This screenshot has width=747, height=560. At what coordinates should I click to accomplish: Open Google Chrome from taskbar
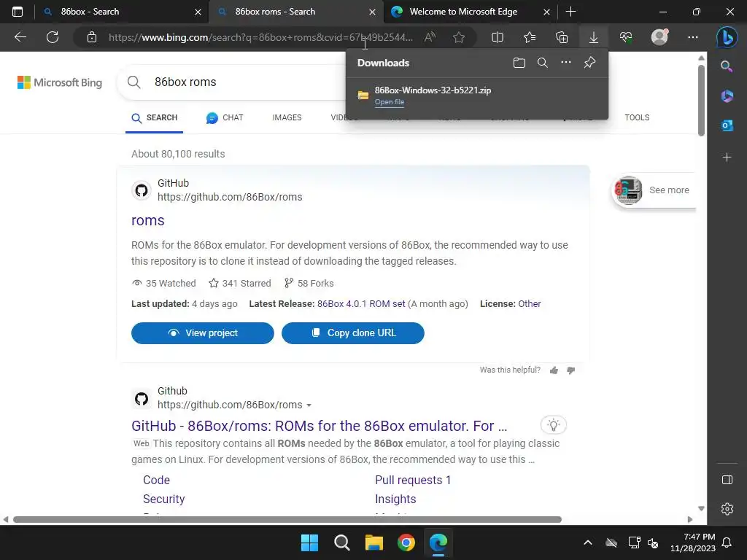click(406, 542)
